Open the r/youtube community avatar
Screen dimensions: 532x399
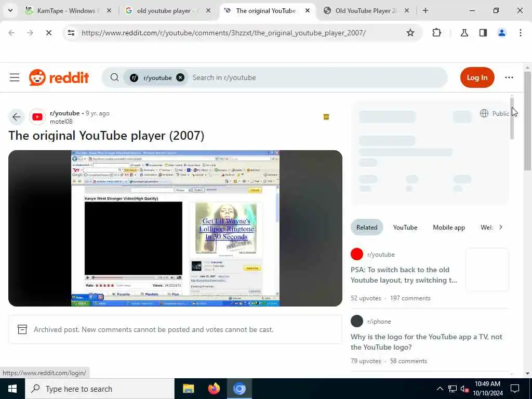coord(37,117)
